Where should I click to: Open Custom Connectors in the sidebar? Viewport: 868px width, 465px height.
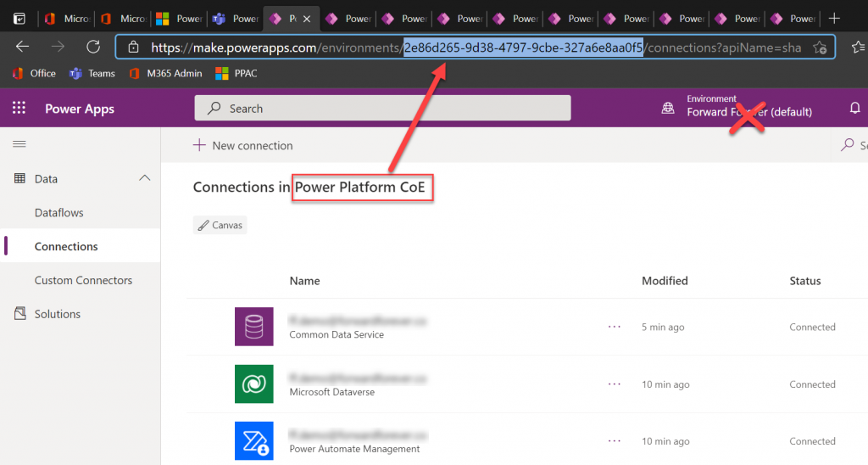coord(83,280)
